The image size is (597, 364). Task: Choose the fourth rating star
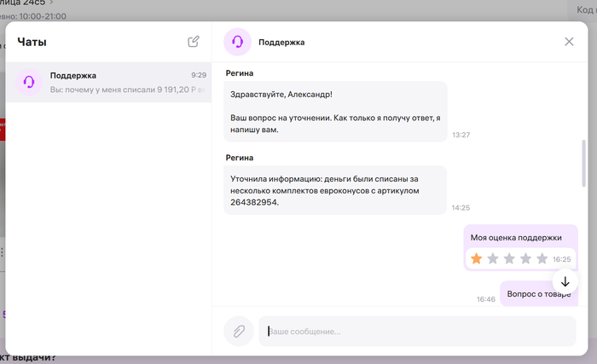525,258
